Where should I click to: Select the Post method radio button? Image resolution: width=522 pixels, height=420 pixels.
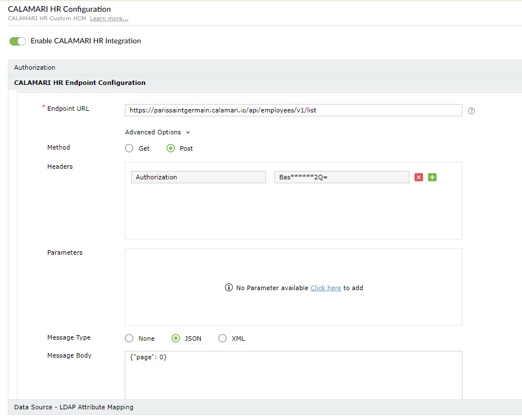pyautogui.click(x=171, y=148)
